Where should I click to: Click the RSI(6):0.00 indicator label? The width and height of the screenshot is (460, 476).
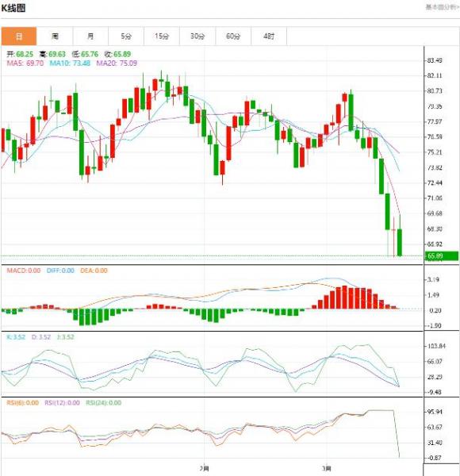coord(23,403)
